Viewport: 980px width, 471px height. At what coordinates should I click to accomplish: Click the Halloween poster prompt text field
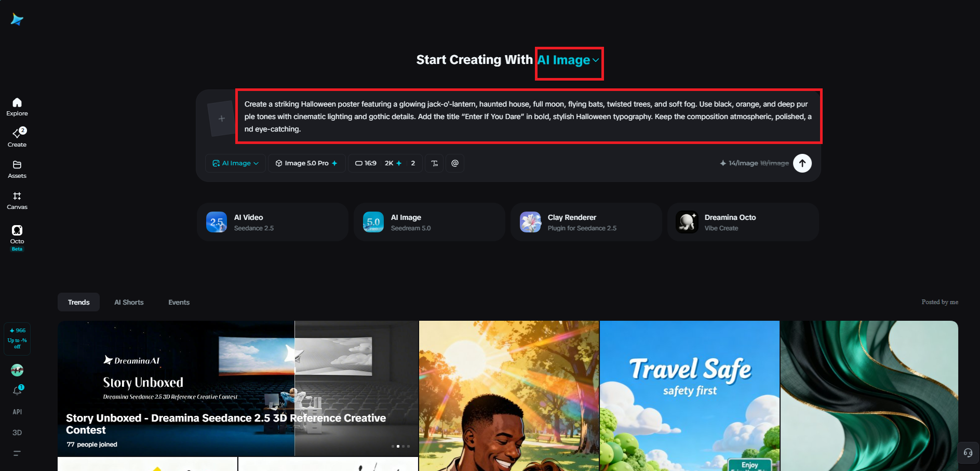528,116
